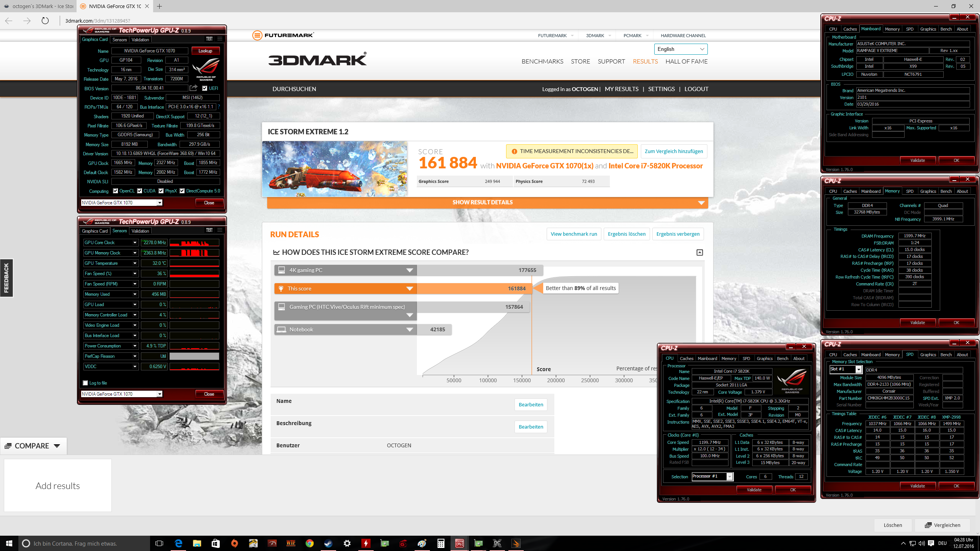Screen dimensions: 980x551
Task: Click the Cortana search box
Action: tap(84, 543)
